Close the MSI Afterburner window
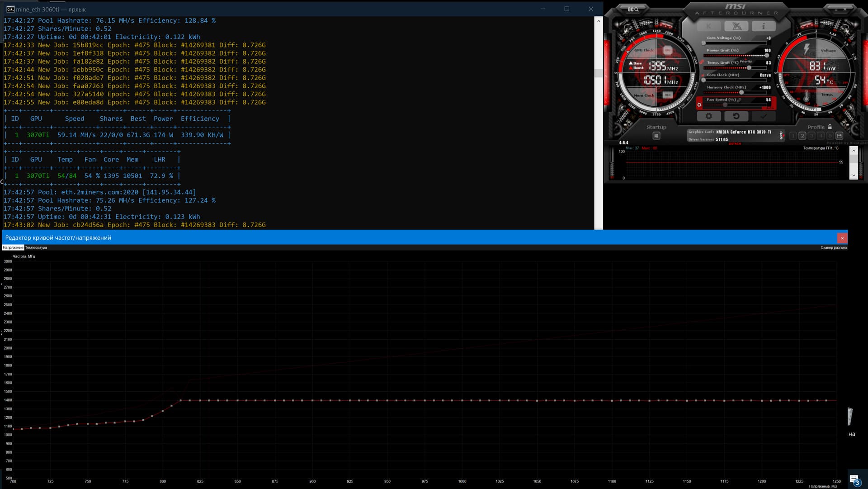 pyautogui.click(x=844, y=9)
